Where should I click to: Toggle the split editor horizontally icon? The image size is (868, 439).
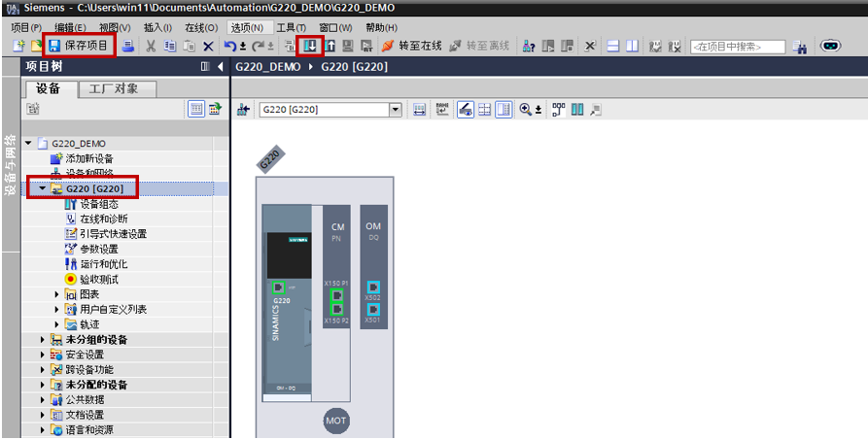pos(613,46)
